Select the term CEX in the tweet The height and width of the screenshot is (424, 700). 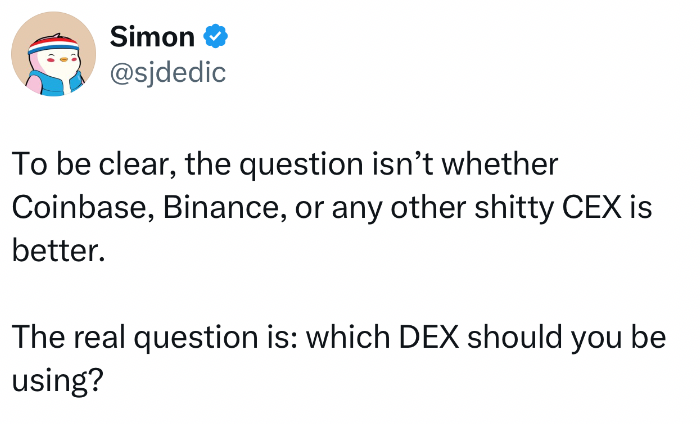(x=592, y=207)
